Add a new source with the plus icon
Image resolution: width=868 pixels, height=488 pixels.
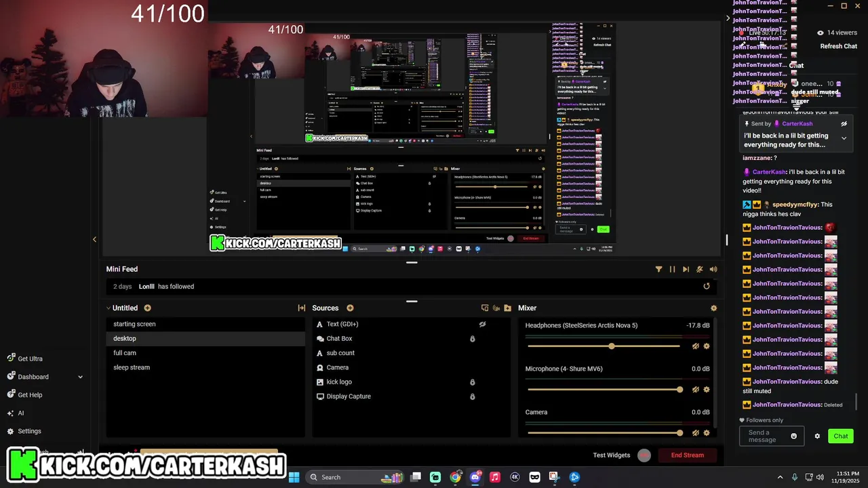point(350,308)
